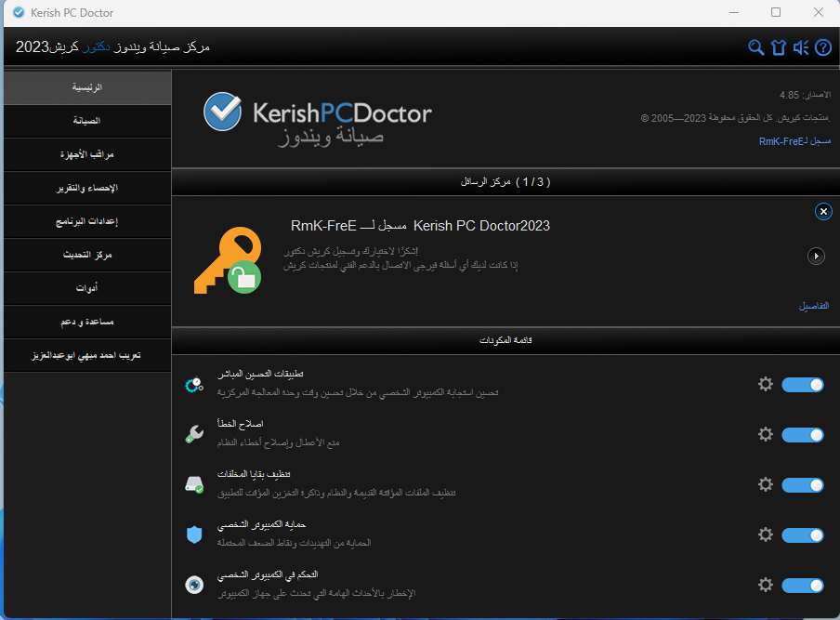Click the real-time optimization gear-clock icon
The width and height of the screenshot is (840, 620).
194,385
